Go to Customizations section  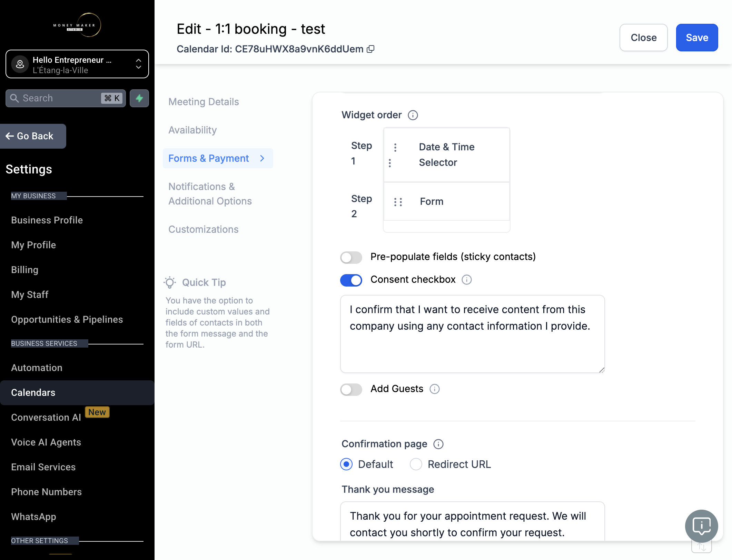click(x=204, y=229)
